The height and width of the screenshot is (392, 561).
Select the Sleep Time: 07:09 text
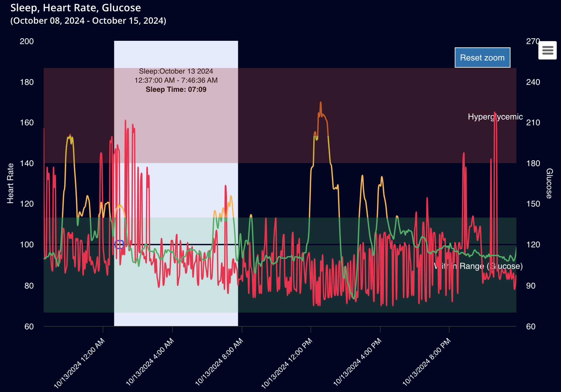176,90
